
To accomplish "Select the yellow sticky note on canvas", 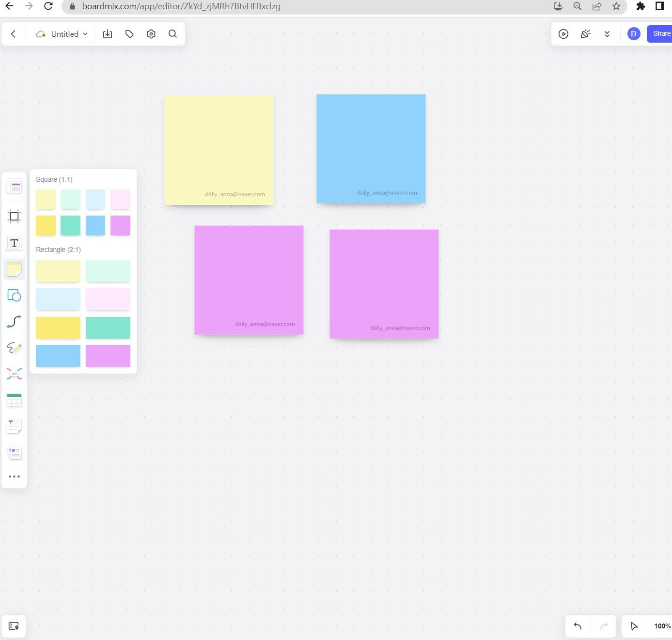I will (x=219, y=150).
